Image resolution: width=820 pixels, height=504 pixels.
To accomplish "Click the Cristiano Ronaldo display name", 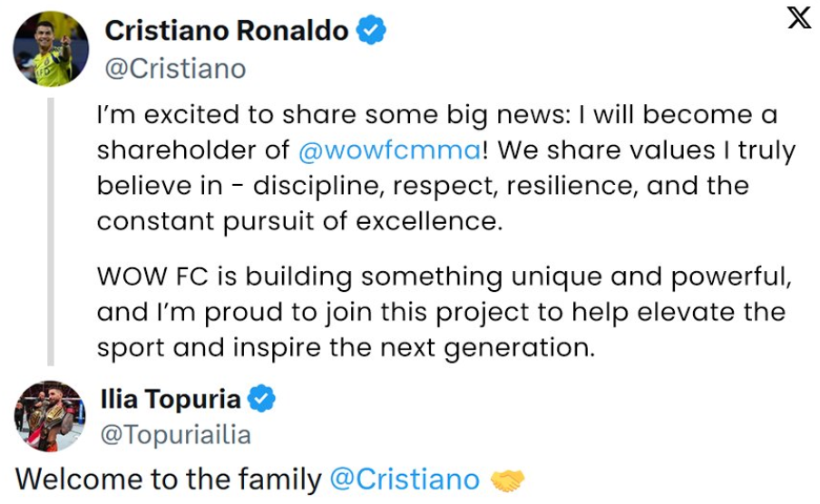I will 227,30.
